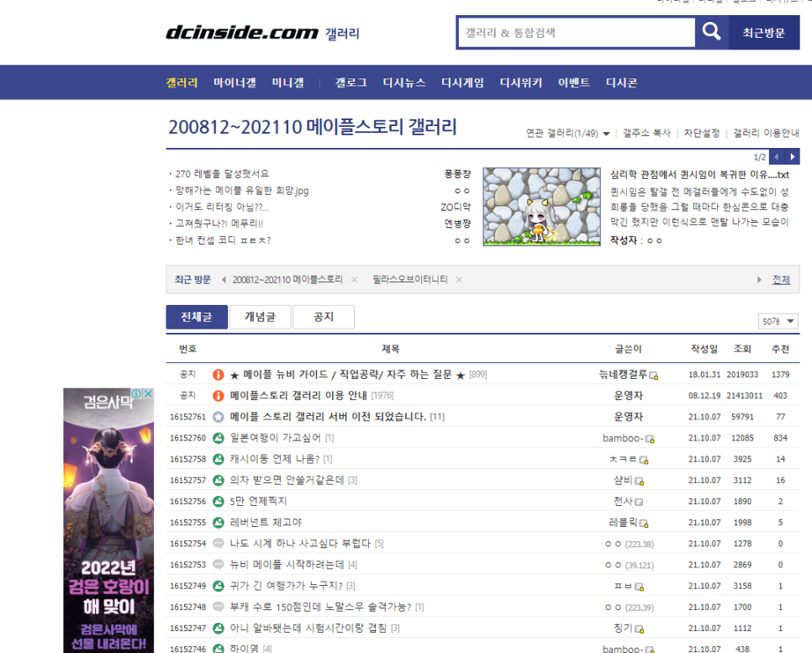Open 갤러리 이용안내 link
Viewport: 812px width, 653px height.
(766, 133)
